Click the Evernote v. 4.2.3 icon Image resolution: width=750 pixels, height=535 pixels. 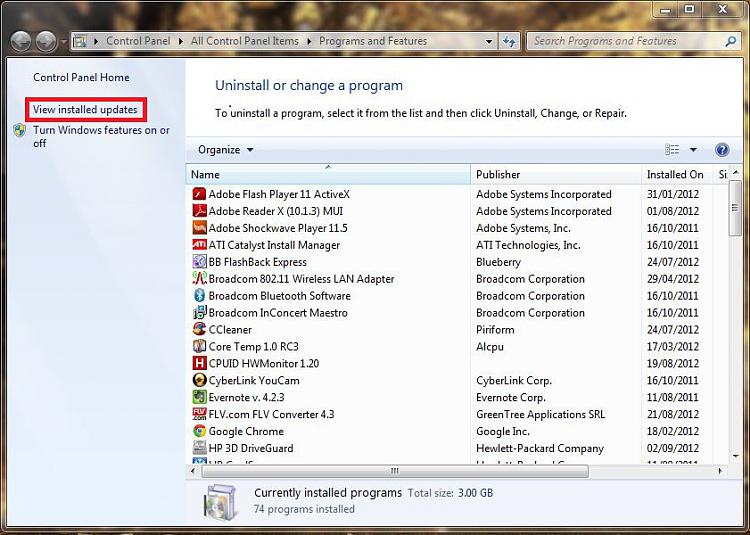coord(199,397)
